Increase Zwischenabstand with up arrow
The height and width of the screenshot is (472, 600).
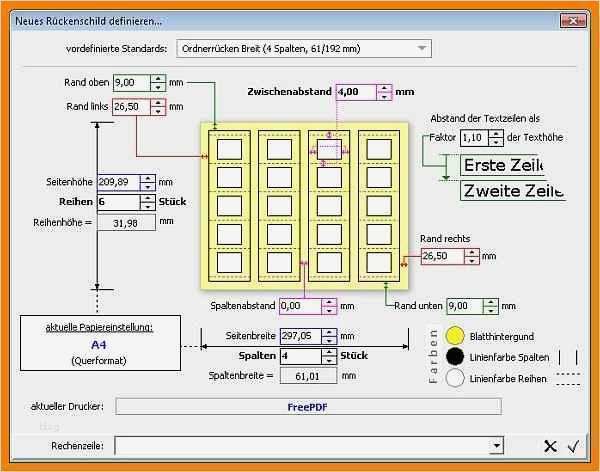coord(384,88)
